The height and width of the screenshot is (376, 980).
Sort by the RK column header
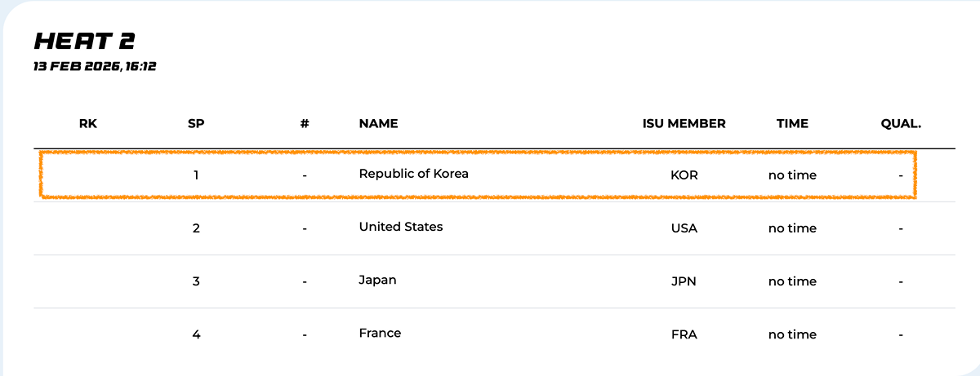88,124
